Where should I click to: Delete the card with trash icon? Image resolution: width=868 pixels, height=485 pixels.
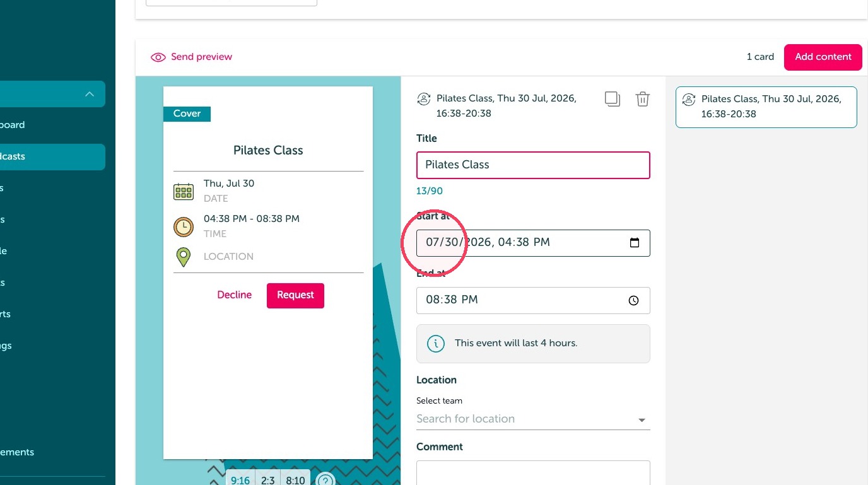(642, 99)
